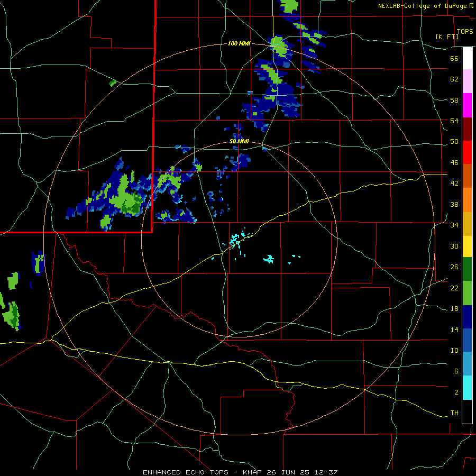The height and width of the screenshot is (476, 476).
Task: Click the TOPS legend title
Action: click(465, 31)
